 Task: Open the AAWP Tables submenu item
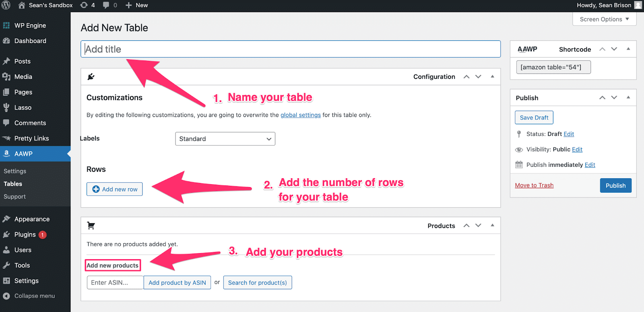pos(13,184)
